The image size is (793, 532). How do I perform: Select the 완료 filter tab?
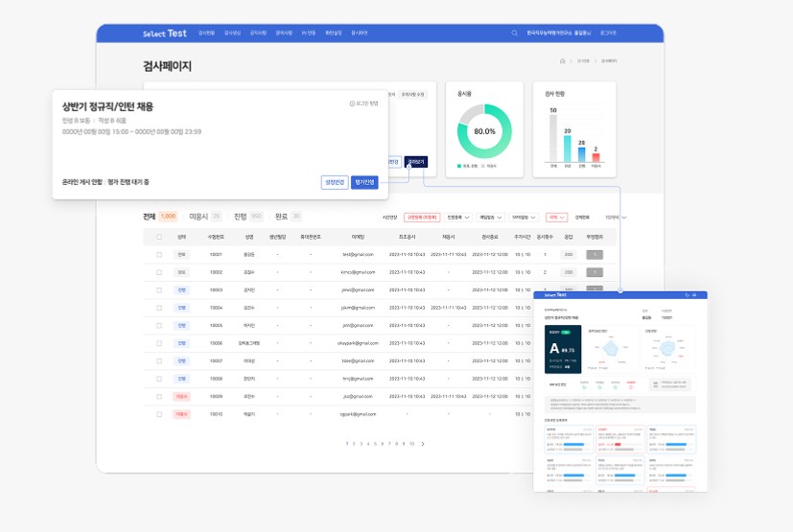pos(281,217)
